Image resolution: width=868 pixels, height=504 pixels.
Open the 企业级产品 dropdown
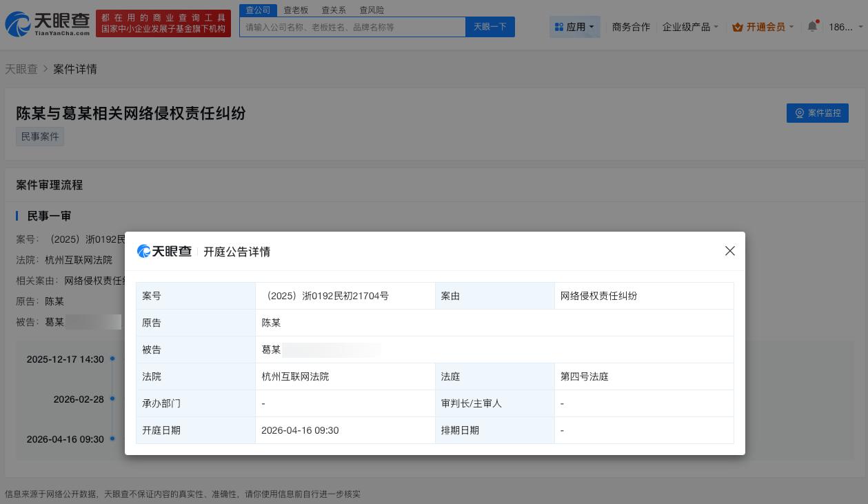[690, 27]
